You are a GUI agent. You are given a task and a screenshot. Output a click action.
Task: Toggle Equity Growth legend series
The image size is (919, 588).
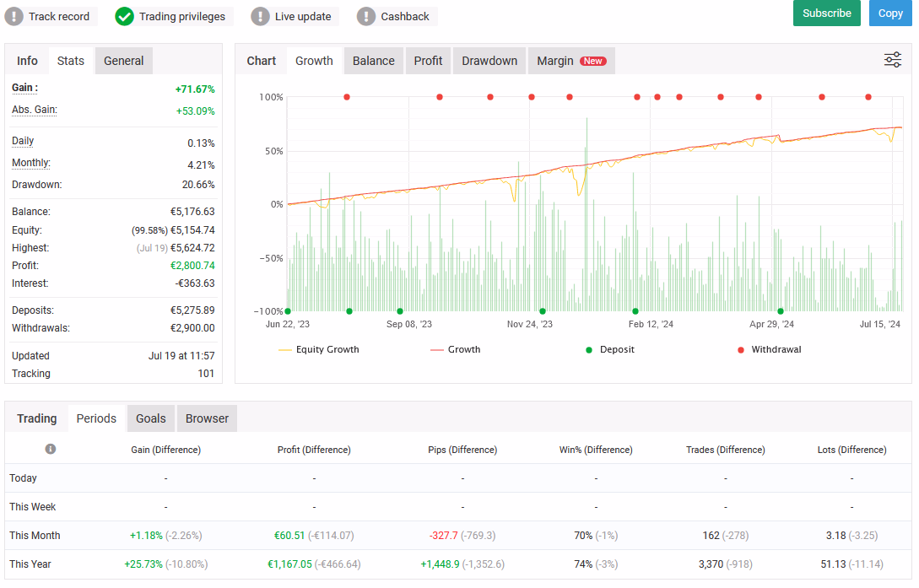pos(319,349)
